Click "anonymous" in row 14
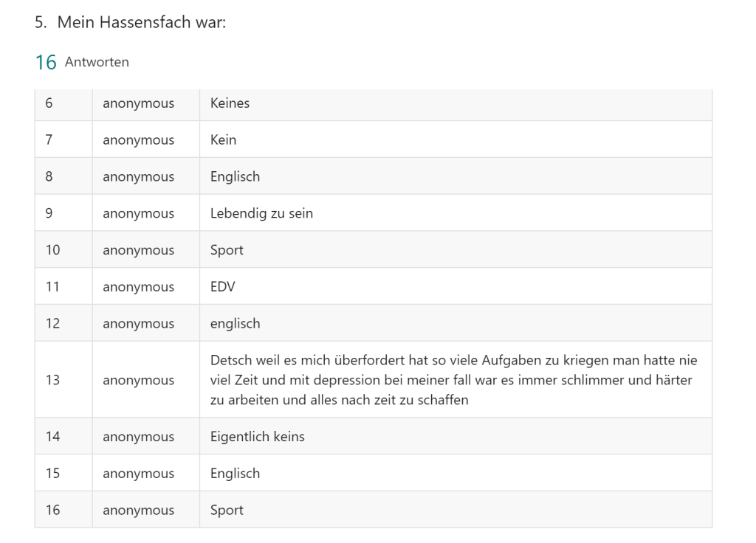This screenshot has height=543, width=756. pyautogui.click(x=139, y=437)
